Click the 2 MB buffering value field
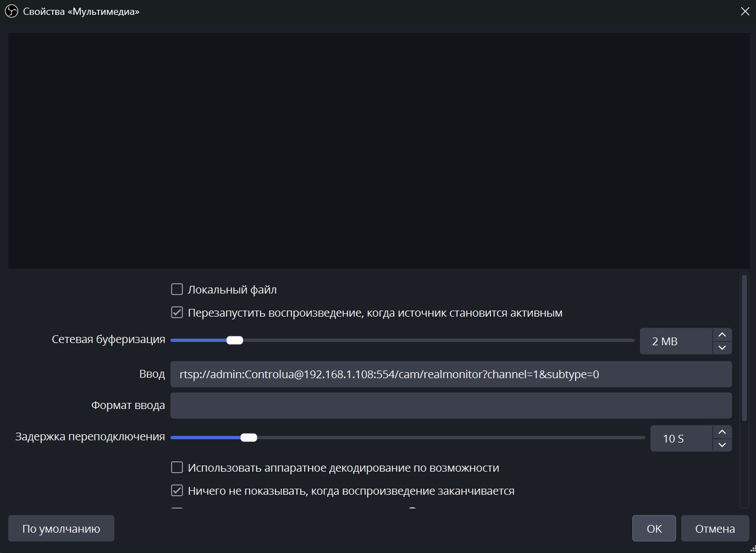756x553 pixels. click(676, 341)
